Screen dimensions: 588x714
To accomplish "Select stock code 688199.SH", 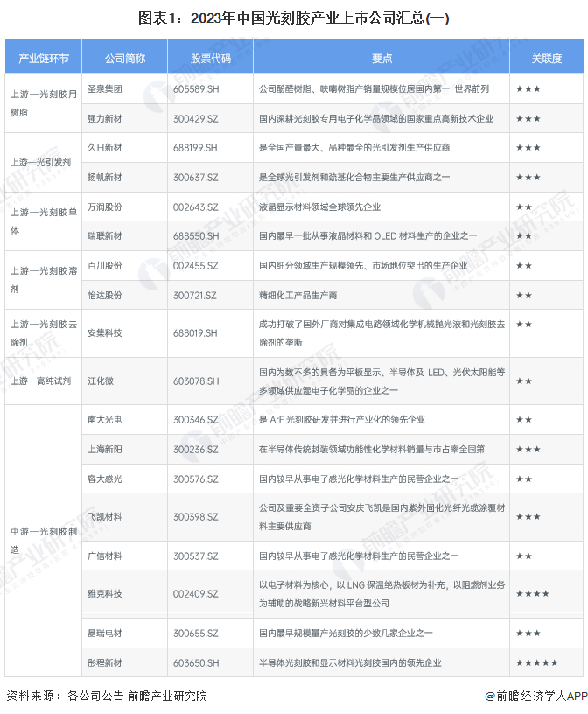I will click(x=195, y=148).
